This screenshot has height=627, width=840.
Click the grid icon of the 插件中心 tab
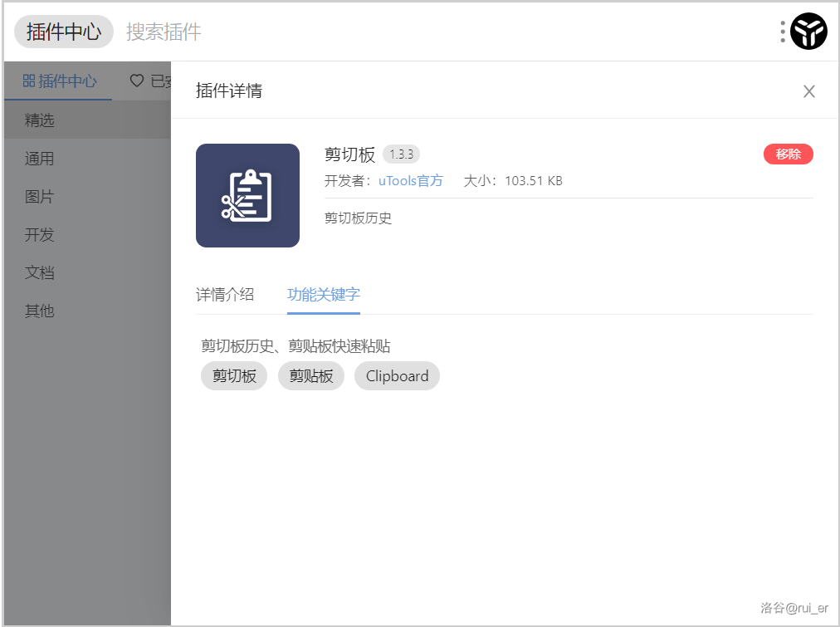(28, 81)
